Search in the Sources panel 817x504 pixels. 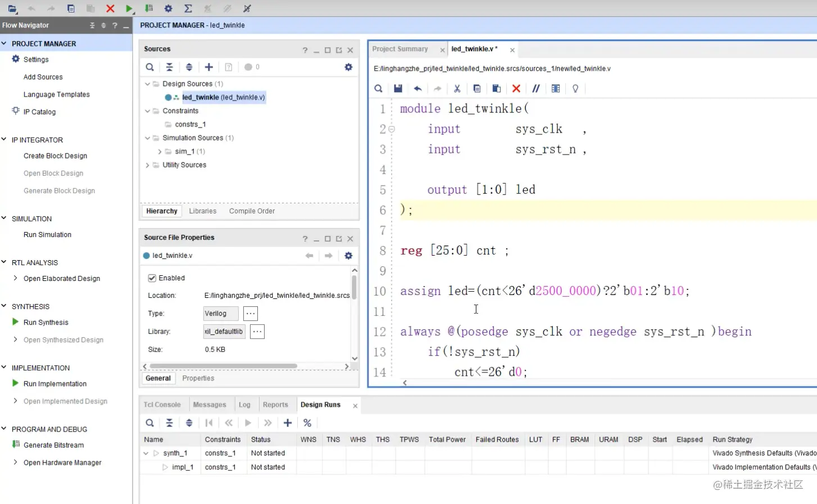point(150,67)
